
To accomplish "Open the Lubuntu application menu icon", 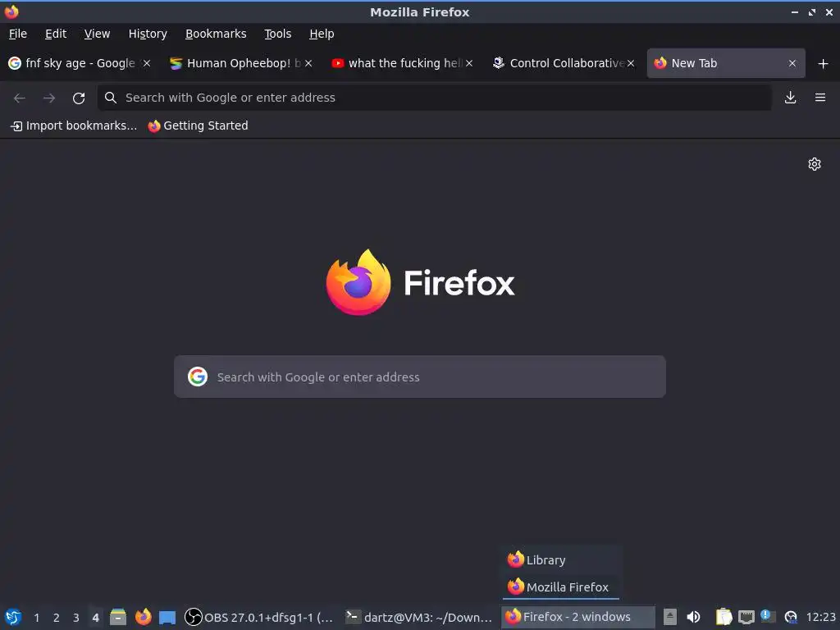I will (x=13, y=617).
